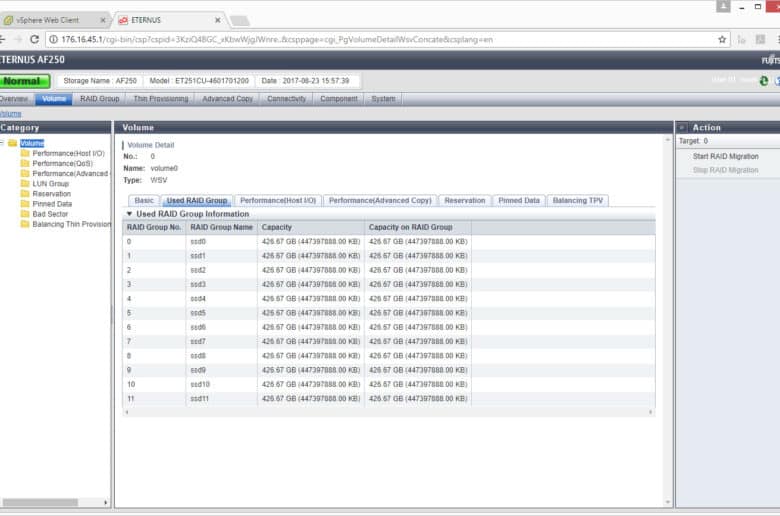780x516 pixels.
Task: Close the vSphere Web Client tab
Action: [102, 20]
